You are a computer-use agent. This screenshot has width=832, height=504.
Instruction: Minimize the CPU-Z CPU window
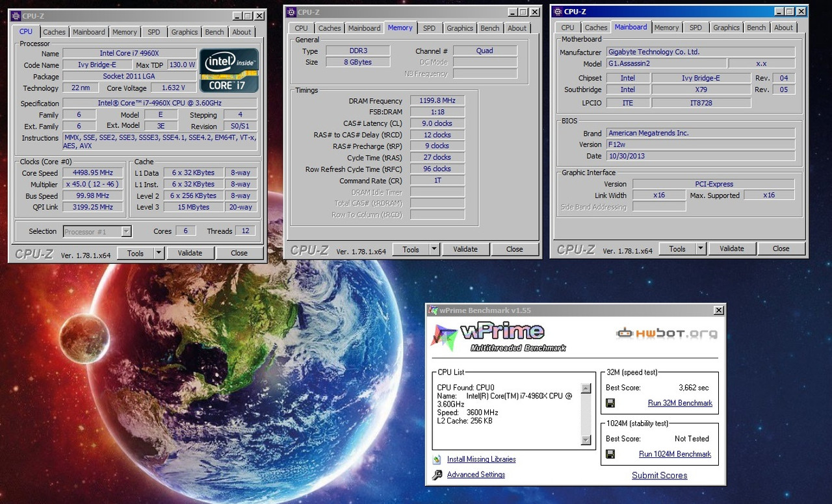(236, 16)
